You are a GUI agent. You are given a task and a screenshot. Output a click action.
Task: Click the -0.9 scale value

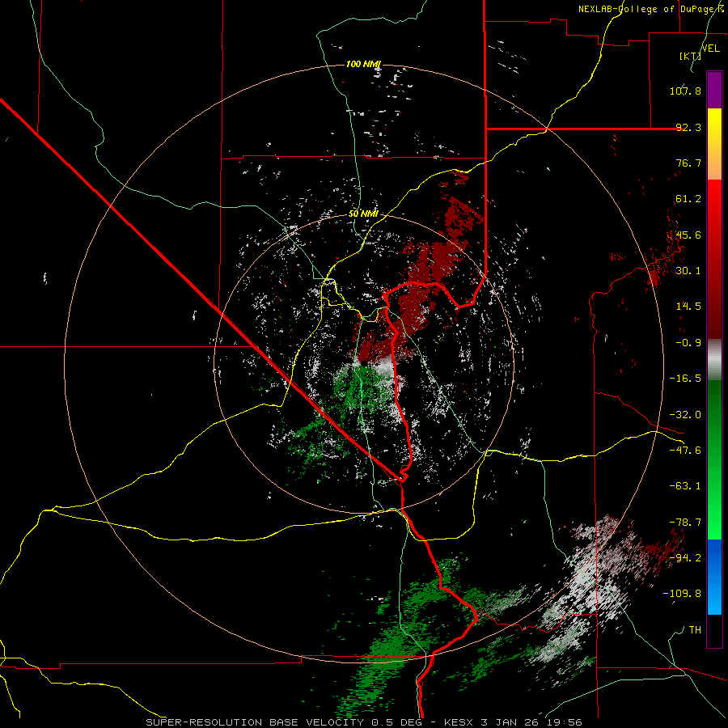tap(688, 343)
